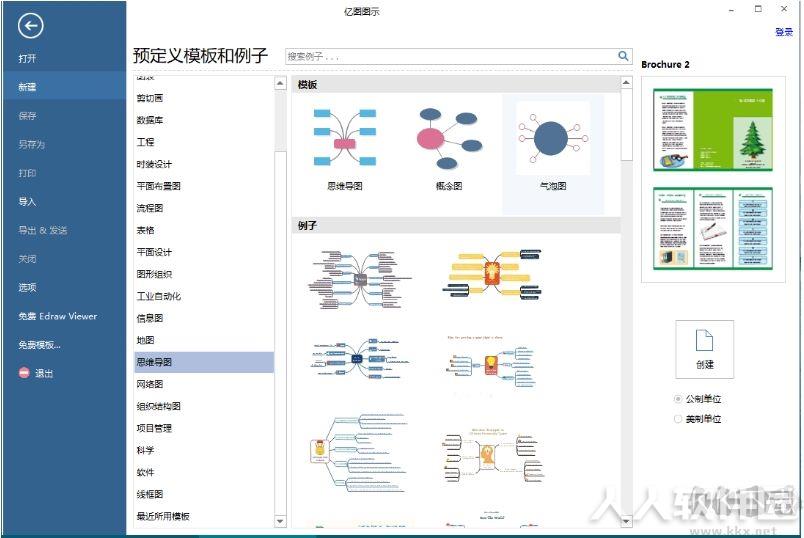Select 剪切画 category
The width and height of the screenshot is (804, 538).
[x=149, y=98]
